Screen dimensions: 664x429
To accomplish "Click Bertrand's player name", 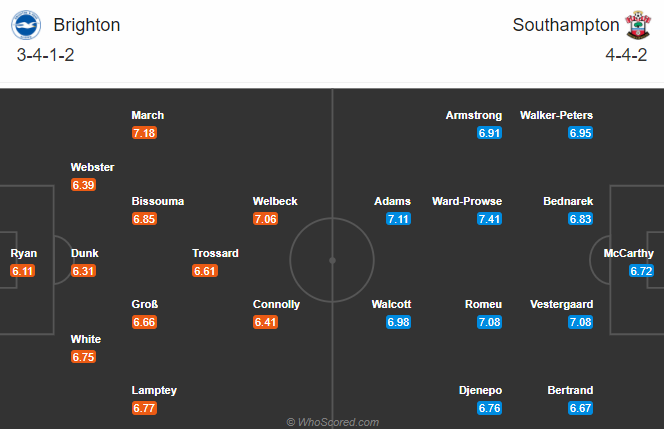I will pos(570,390).
